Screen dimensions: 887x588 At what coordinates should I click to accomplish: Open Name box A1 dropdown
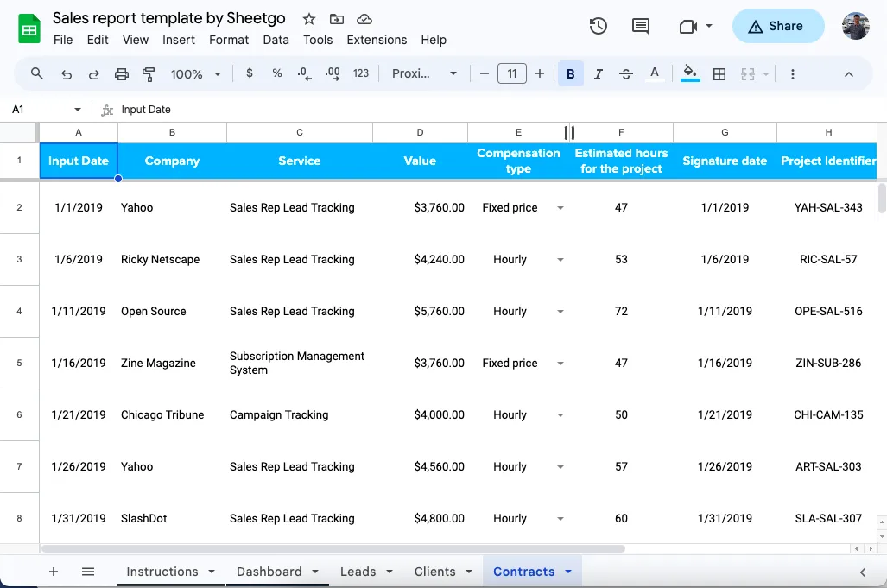(78, 109)
